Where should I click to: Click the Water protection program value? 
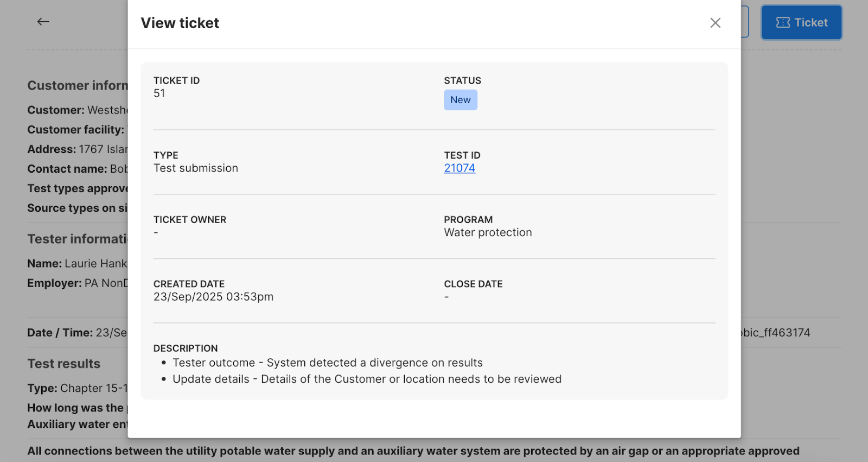coord(488,232)
